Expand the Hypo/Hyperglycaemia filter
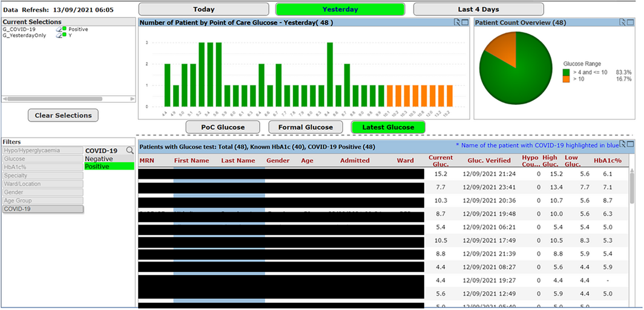 (42, 150)
